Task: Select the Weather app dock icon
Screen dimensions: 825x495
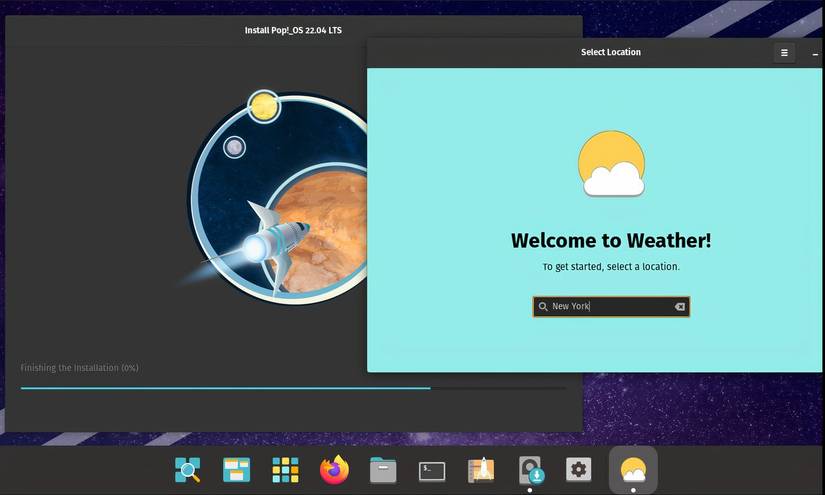Action: tap(633, 470)
